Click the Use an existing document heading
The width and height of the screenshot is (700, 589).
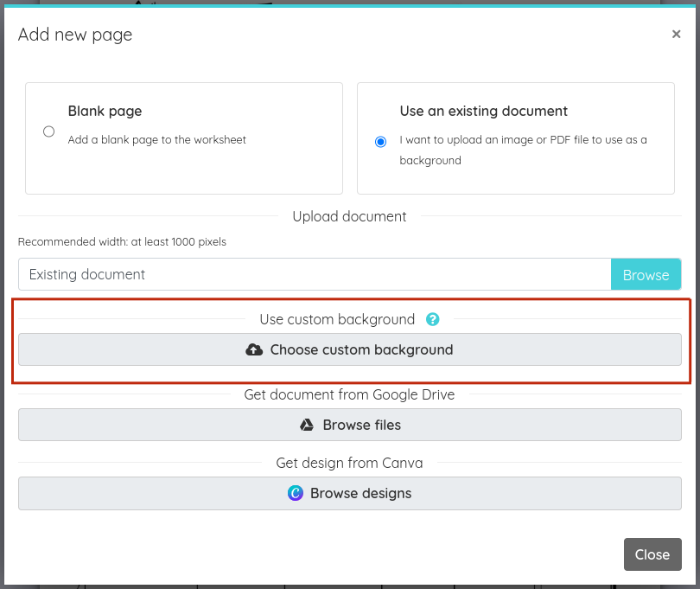click(x=483, y=111)
